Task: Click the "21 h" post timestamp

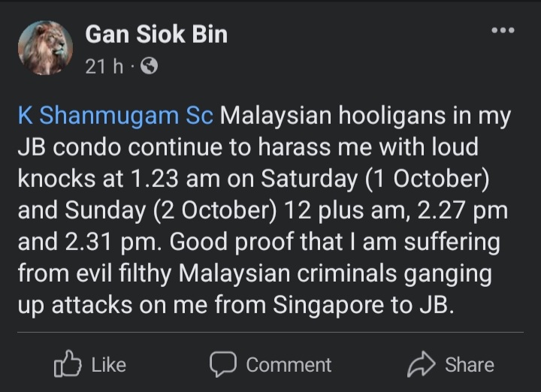Action: tap(103, 66)
